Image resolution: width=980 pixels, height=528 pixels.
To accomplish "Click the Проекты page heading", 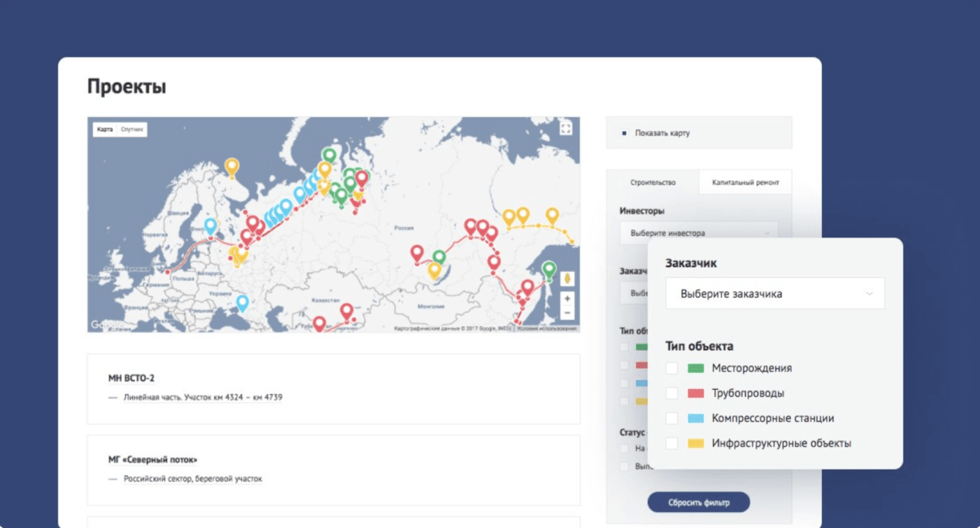I will [x=127, y=87].
